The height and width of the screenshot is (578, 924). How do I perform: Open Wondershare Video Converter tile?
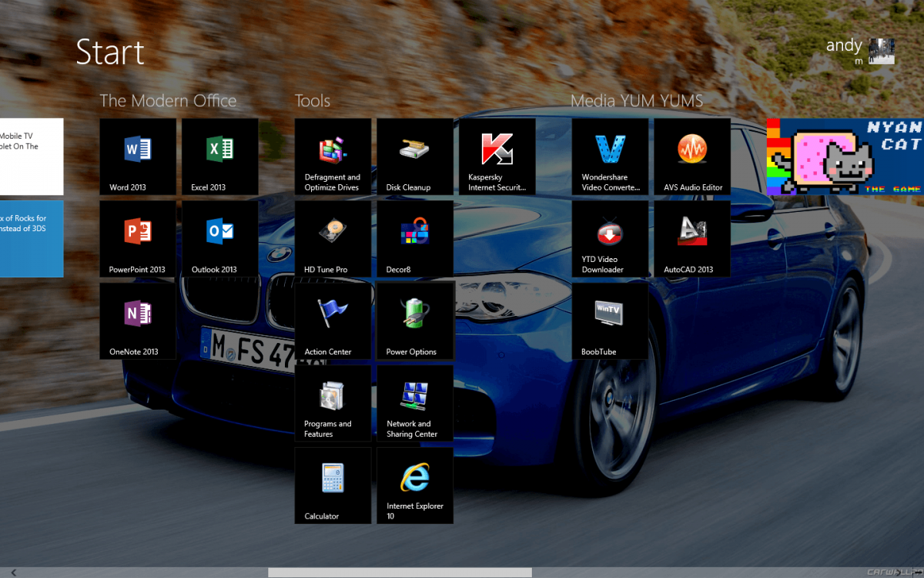click(610, 156)
